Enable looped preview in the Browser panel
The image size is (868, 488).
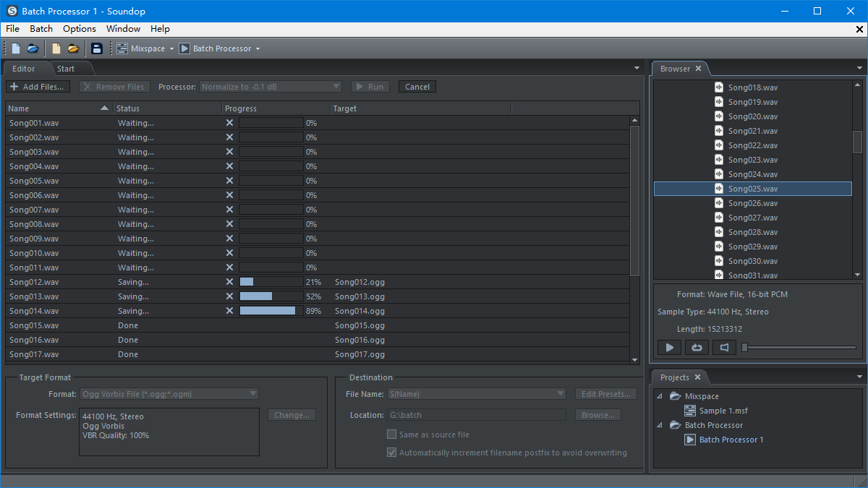(696, 347)
